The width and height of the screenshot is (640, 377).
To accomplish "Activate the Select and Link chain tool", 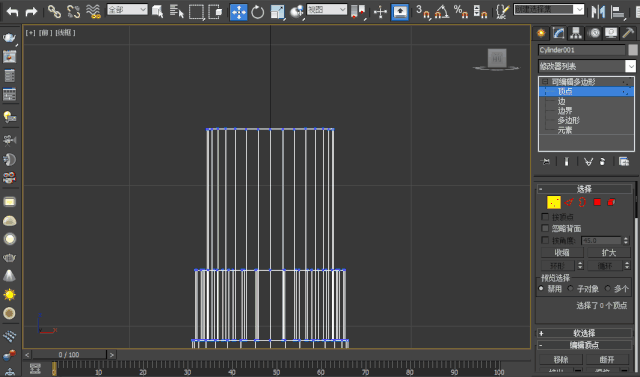I will (54, 11).
